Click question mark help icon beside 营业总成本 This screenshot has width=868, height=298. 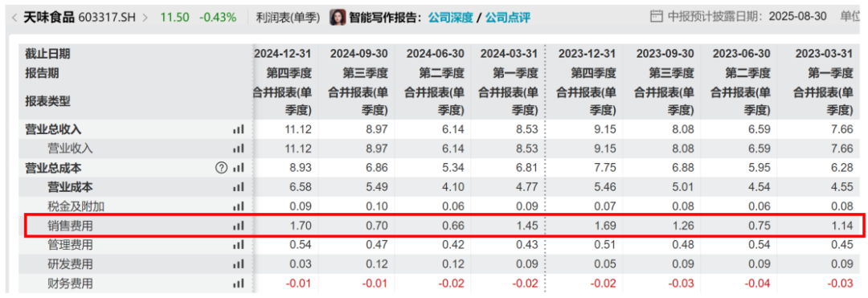click(x=221, y=168)
